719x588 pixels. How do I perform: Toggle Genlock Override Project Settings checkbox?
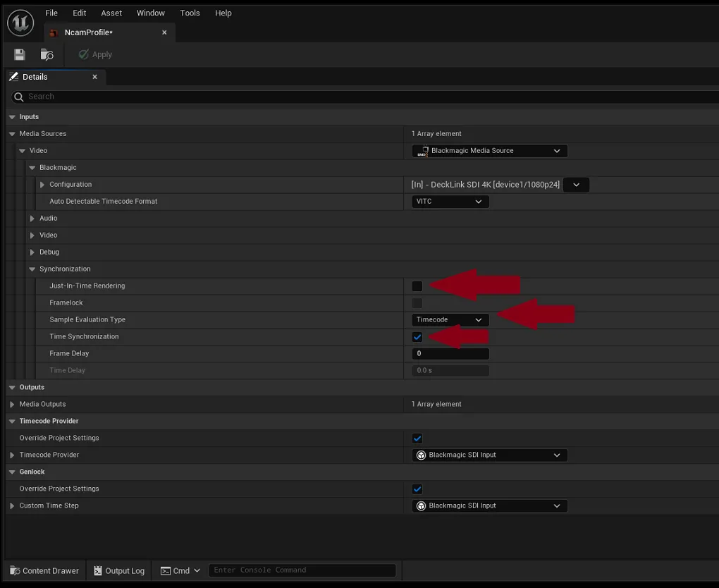point(417,489)
